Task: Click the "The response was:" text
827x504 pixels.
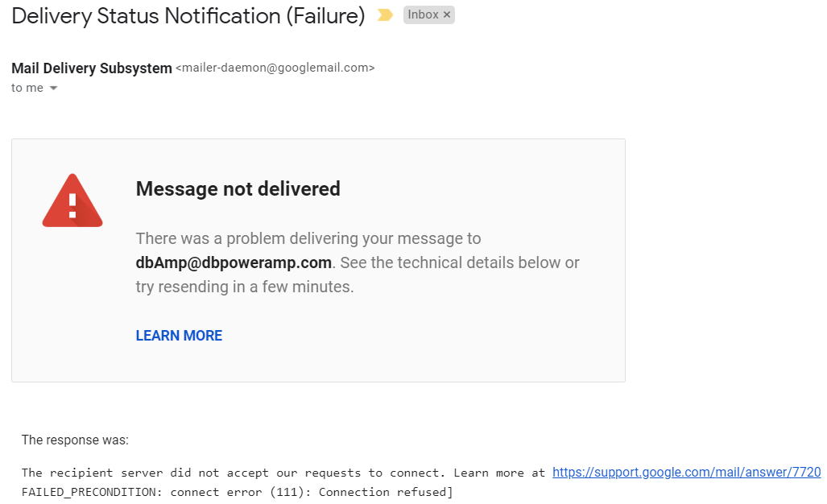Action: pos(75,440)
